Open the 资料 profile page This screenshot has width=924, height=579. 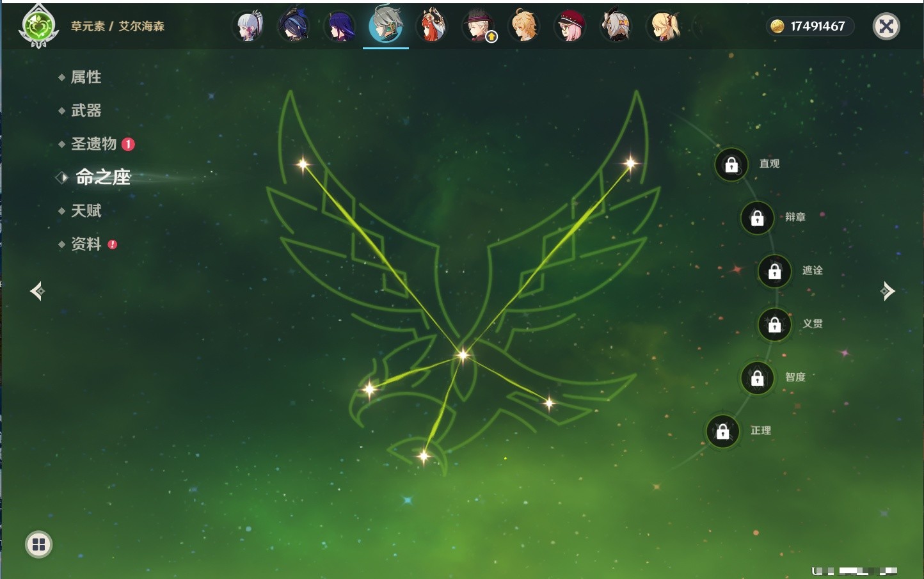coord(86,244)
